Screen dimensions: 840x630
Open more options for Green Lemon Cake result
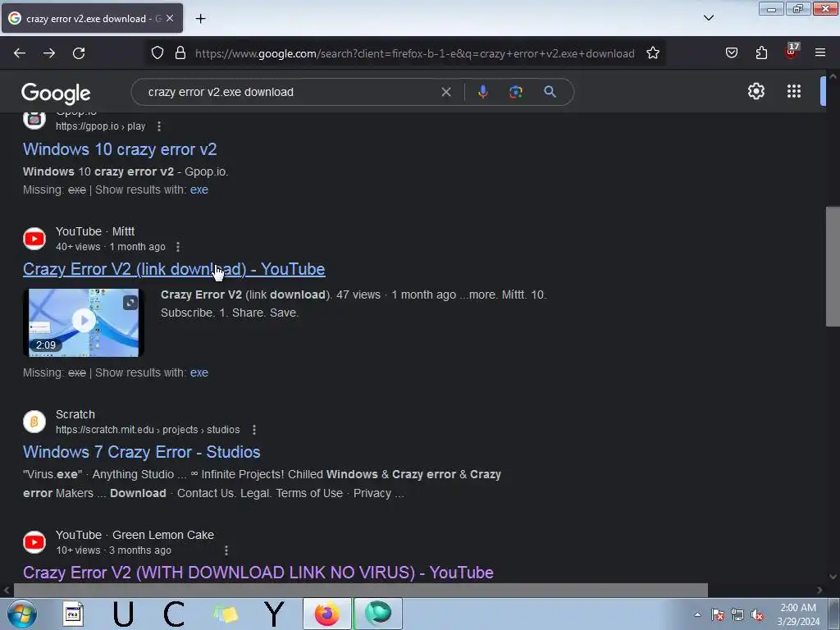226,550
